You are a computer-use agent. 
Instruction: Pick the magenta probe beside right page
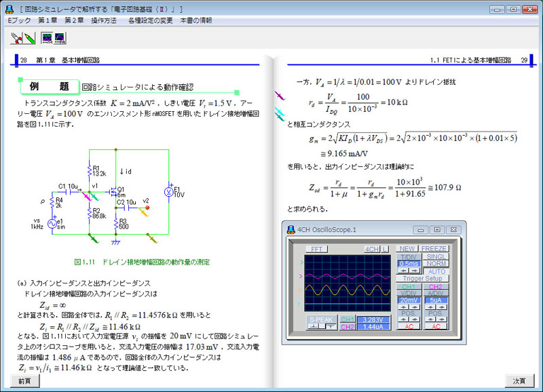[x=280, y=96]
